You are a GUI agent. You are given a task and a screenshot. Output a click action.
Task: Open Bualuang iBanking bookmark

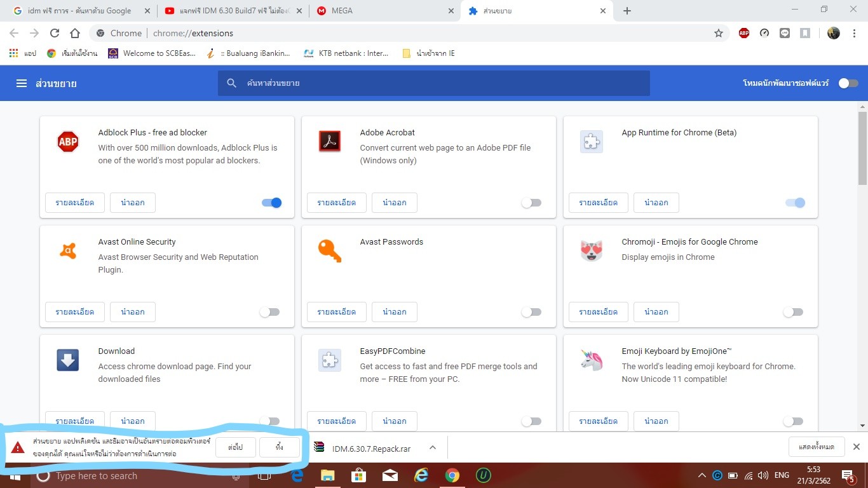250,53
